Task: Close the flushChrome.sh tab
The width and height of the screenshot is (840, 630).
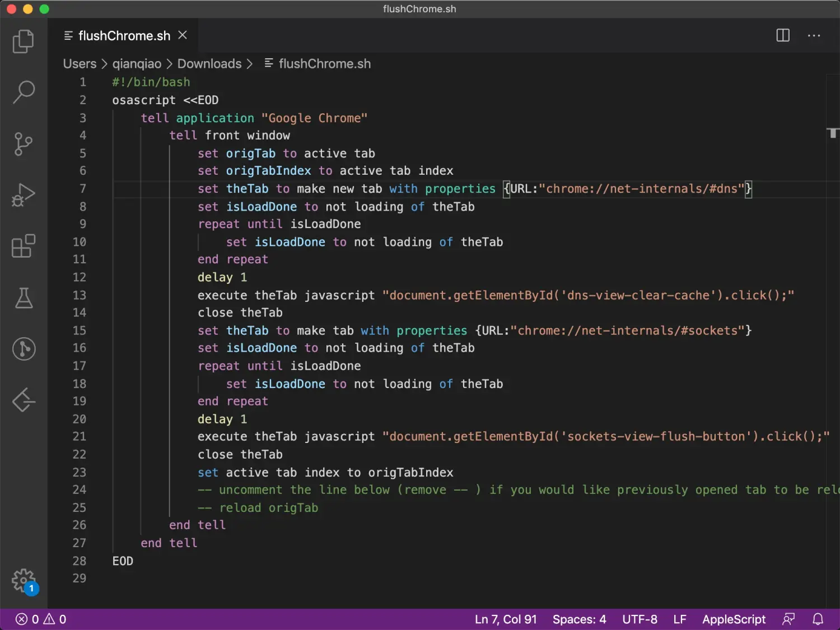Action: (x=183, y=35)
